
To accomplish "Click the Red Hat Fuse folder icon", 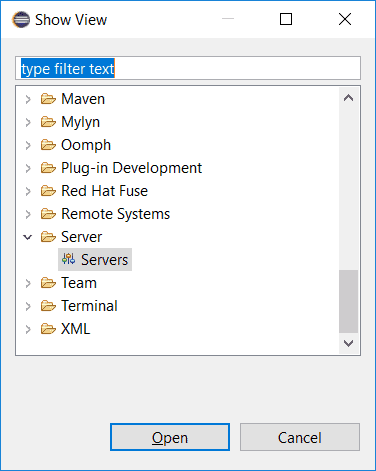I will (x=48, y=191).
